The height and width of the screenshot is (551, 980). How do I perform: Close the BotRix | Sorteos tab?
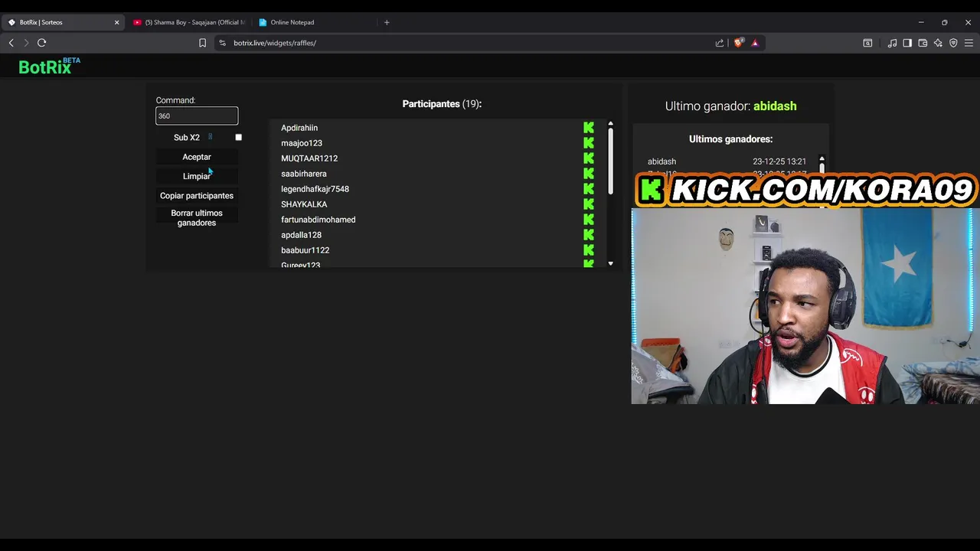(116, 22)
